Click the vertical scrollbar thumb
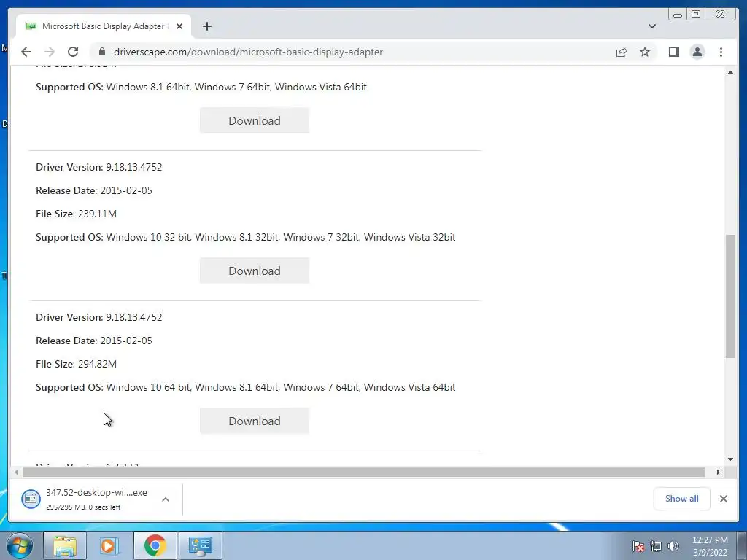Screen dimensions: 747x560 click(730, 296)
